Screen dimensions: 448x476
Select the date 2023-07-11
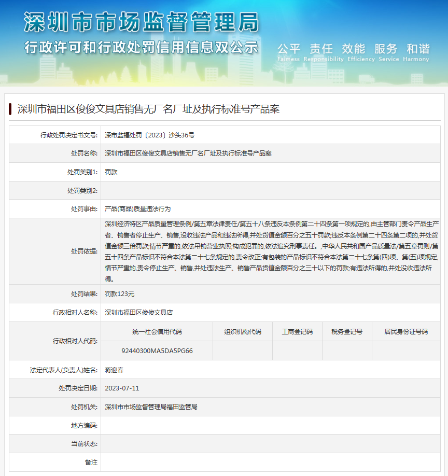click(122, 388)
